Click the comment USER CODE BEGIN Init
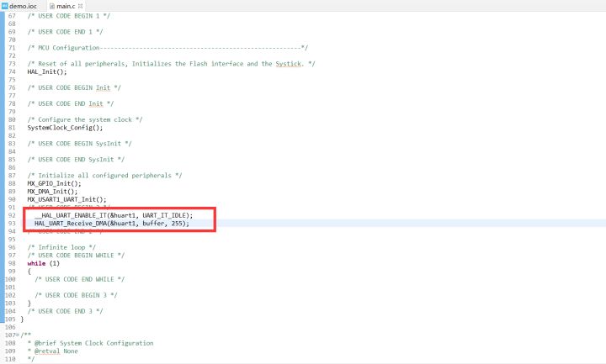Screen dimensions: 606x364 coord(74,88)
